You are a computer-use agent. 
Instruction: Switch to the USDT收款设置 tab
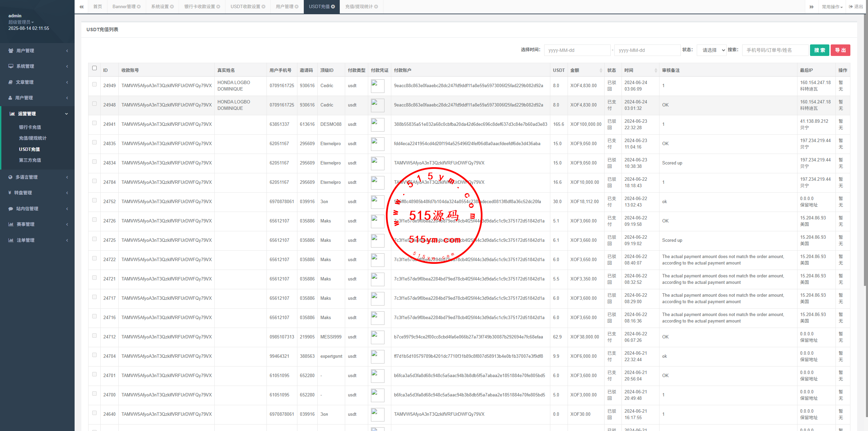245,7
